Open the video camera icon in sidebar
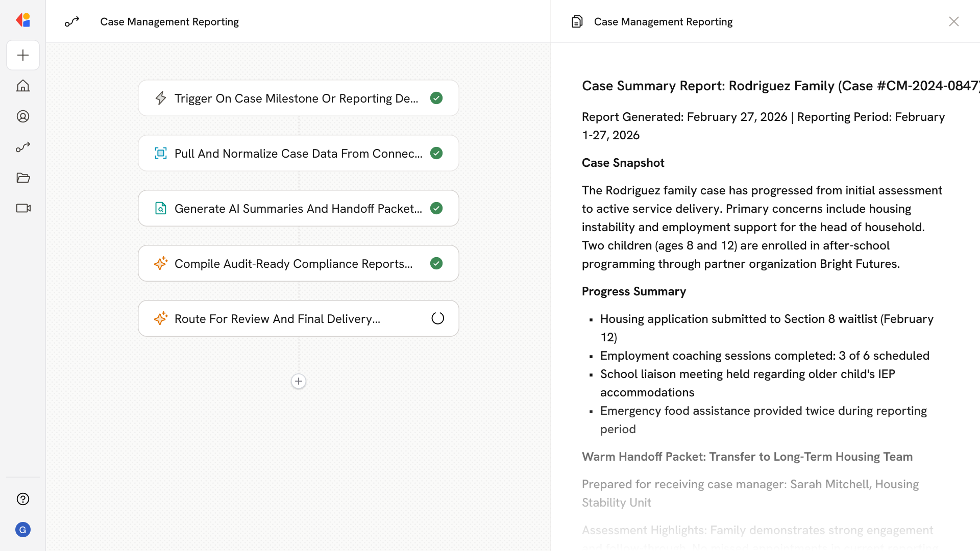This screenshot has height=551, width=980. (x=23, y=208)
